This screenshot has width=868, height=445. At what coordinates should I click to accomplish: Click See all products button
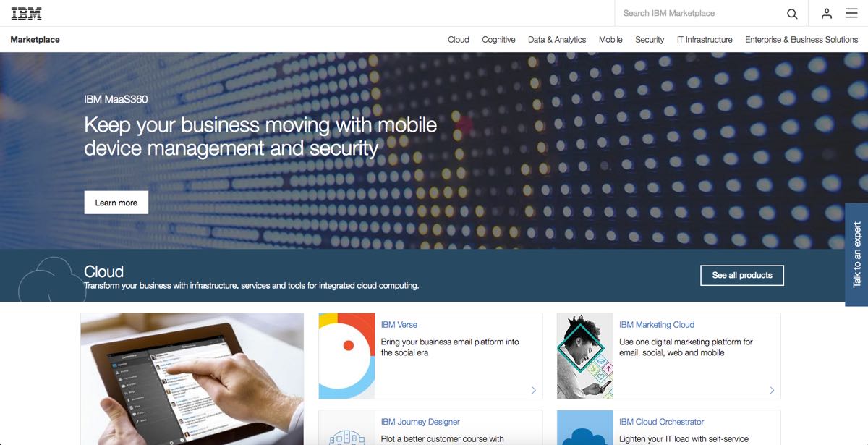(x=742, y=275)
